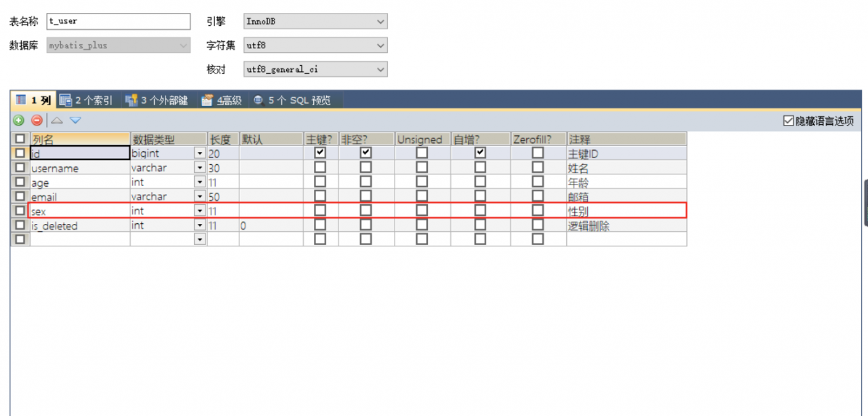Click the comment cell 性别
The height and width of the screenshot is (416, 868).
pyautogui.click(x=627, y=211)
